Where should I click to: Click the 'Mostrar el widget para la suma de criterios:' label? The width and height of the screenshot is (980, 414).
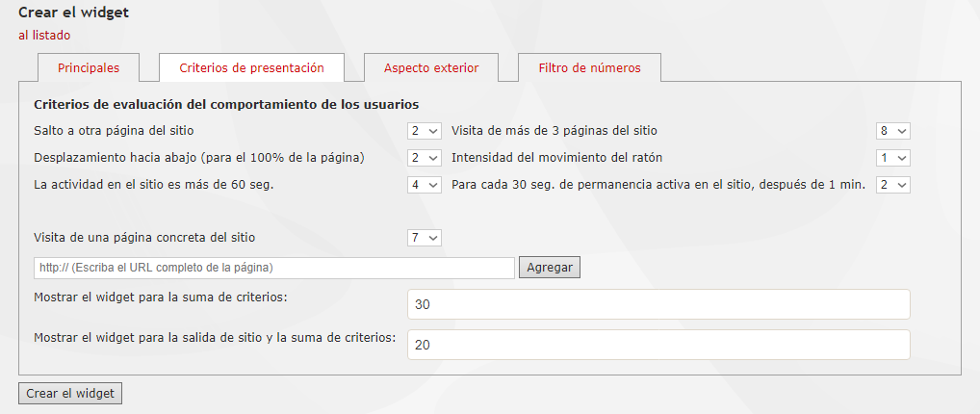pos(161,298)
